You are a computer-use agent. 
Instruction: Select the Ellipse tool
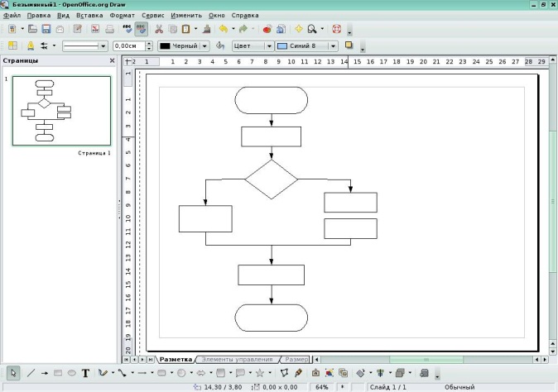coord(71,373)
